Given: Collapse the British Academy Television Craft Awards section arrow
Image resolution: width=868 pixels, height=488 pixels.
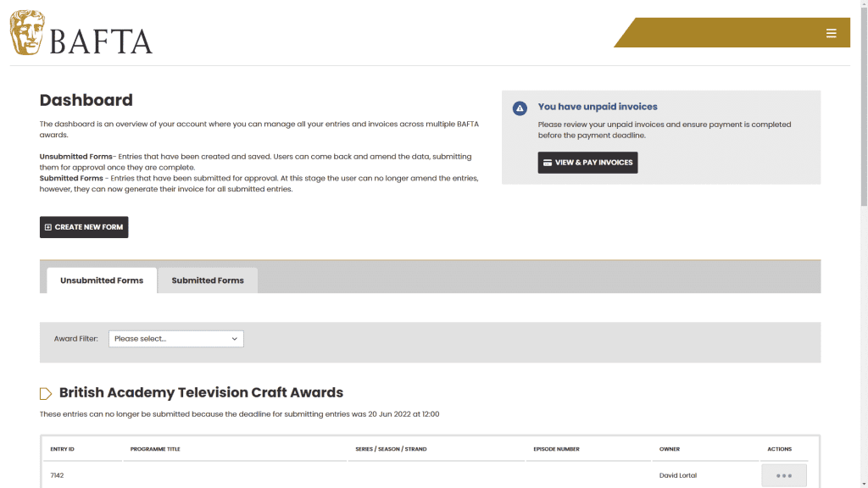Looking at the screenshot, I should (46, 393).
